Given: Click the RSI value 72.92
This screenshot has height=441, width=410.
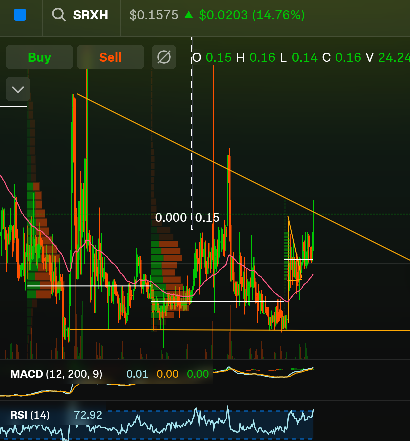Looking at the screenshot, I should pos(88,415).
